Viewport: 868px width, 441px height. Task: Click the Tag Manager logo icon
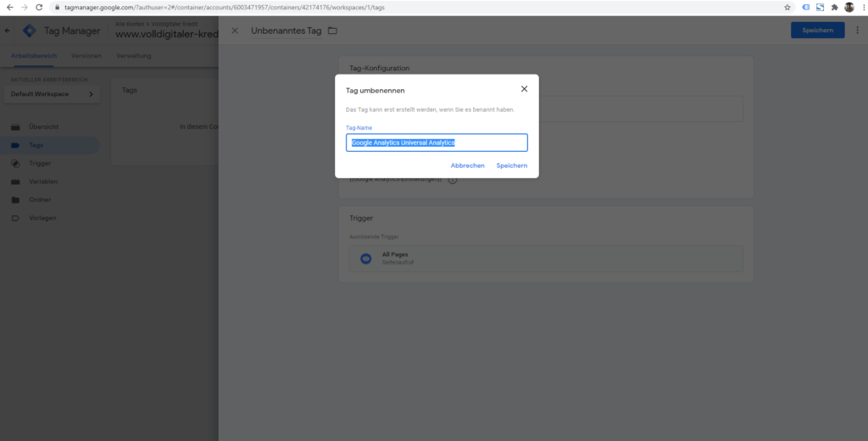click(30, 31)
